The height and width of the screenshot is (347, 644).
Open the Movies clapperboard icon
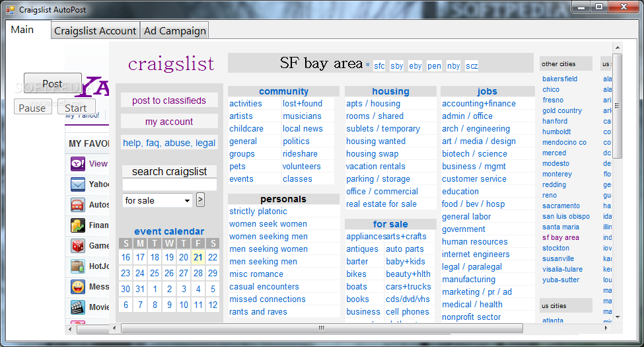[x=78, y=307]
